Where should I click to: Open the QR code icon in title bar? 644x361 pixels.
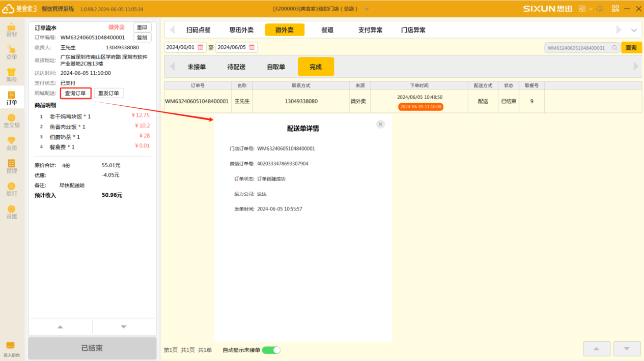tap(615, 9)
